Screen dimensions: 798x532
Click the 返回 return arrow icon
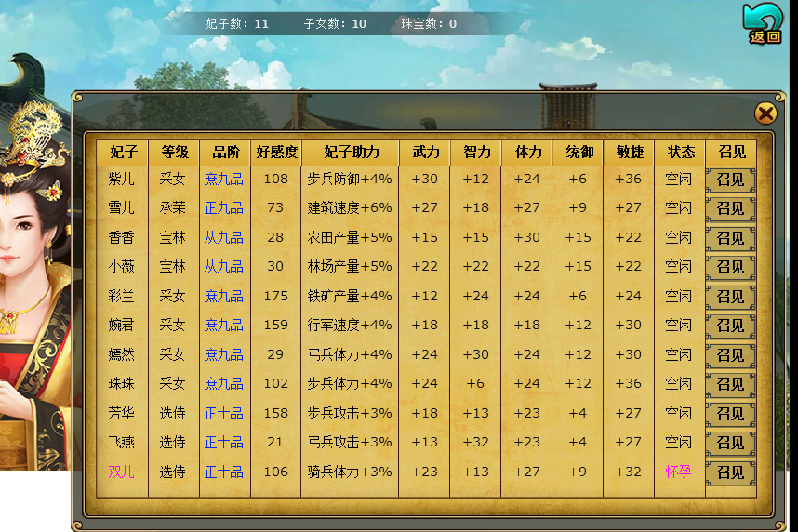coord(763,23)
